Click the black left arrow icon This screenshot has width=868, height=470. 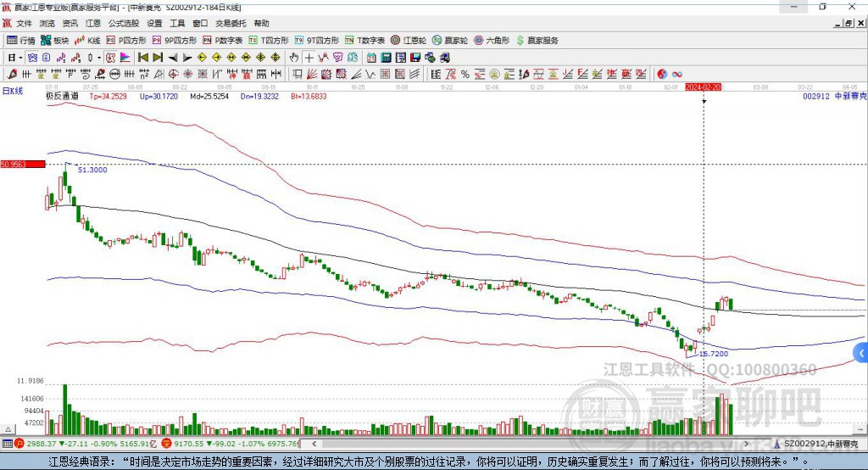[x=173, y=58]
